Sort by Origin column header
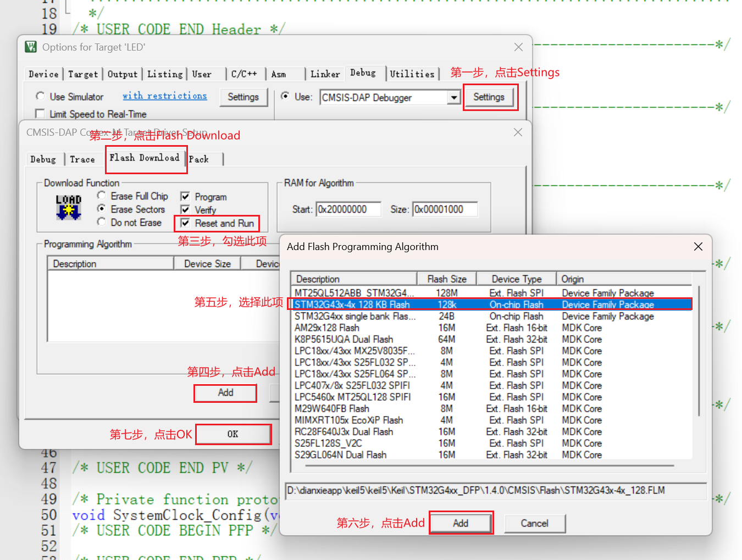 tap(624, 279)
